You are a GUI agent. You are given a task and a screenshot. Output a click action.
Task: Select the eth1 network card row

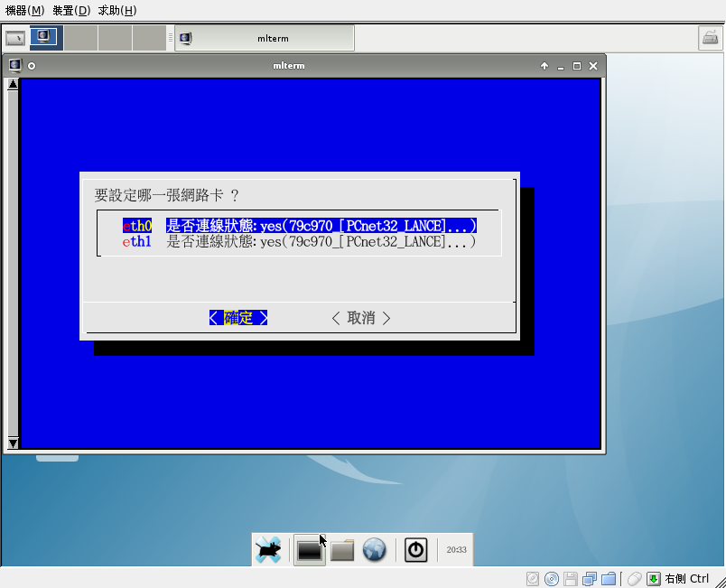(x=299, y=241)
